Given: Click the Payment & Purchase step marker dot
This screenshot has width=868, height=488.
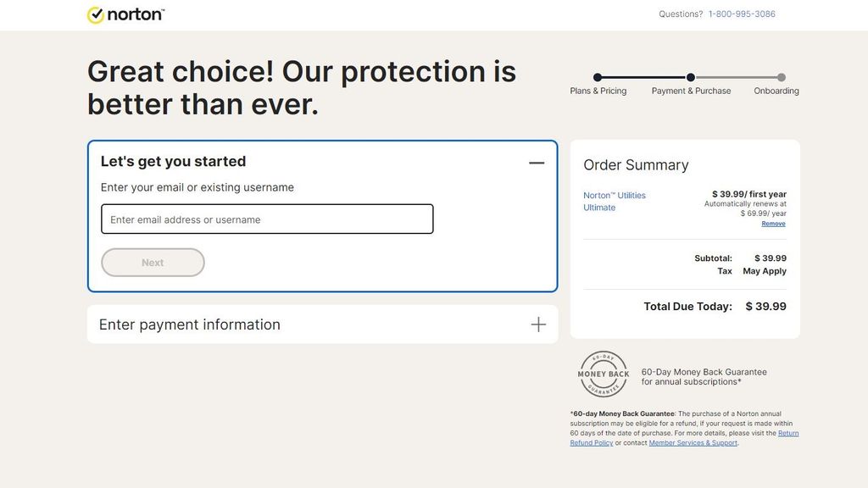Looking at the screenshot, I should pos(690,75).
